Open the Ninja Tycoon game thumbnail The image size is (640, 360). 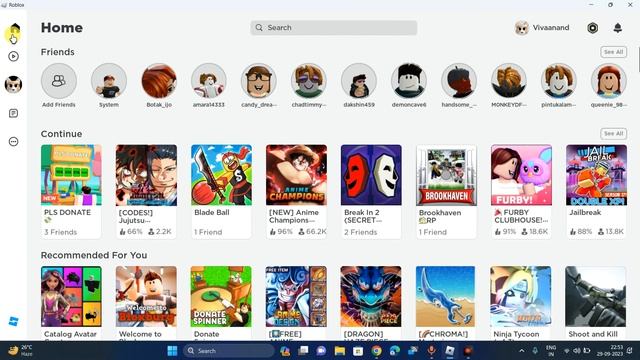521,296
